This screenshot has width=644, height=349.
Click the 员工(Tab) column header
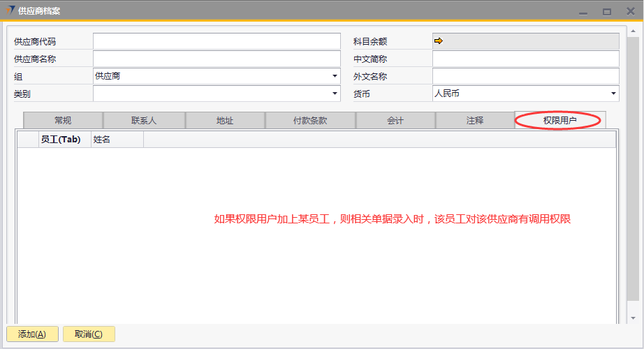(x=61, y=140)
